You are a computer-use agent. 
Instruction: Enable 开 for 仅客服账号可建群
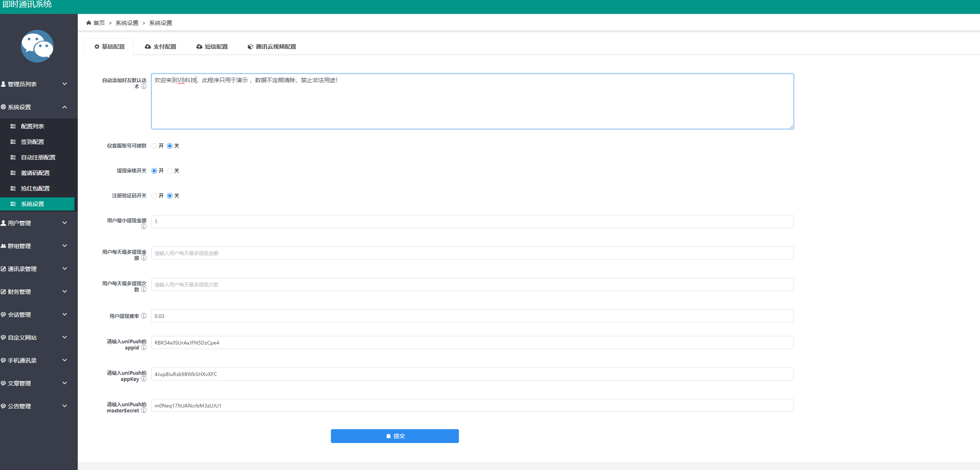(154, 145)
